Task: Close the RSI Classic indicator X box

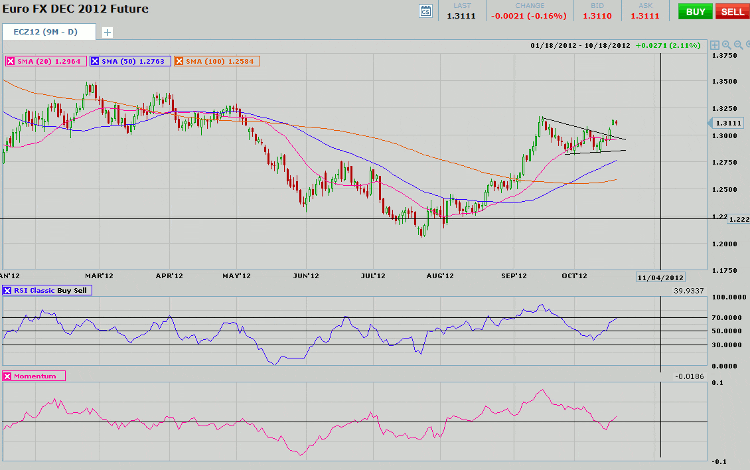Action: 9,290
